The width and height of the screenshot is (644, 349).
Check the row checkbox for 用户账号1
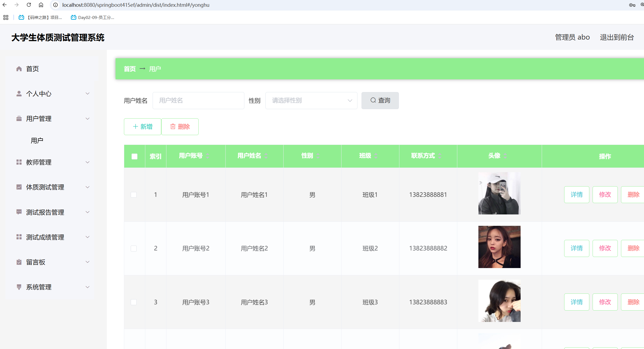(x=134, y=195)
